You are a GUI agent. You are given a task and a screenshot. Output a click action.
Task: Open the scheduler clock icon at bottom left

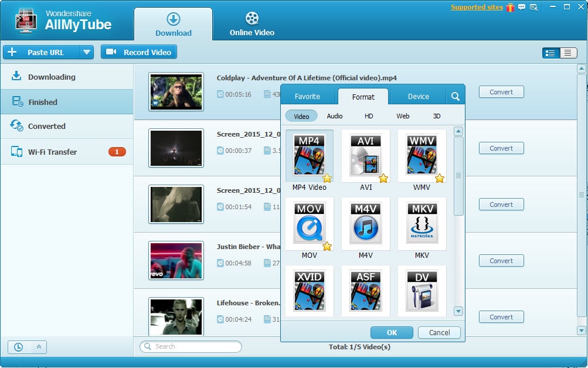(x=18, y=347)
